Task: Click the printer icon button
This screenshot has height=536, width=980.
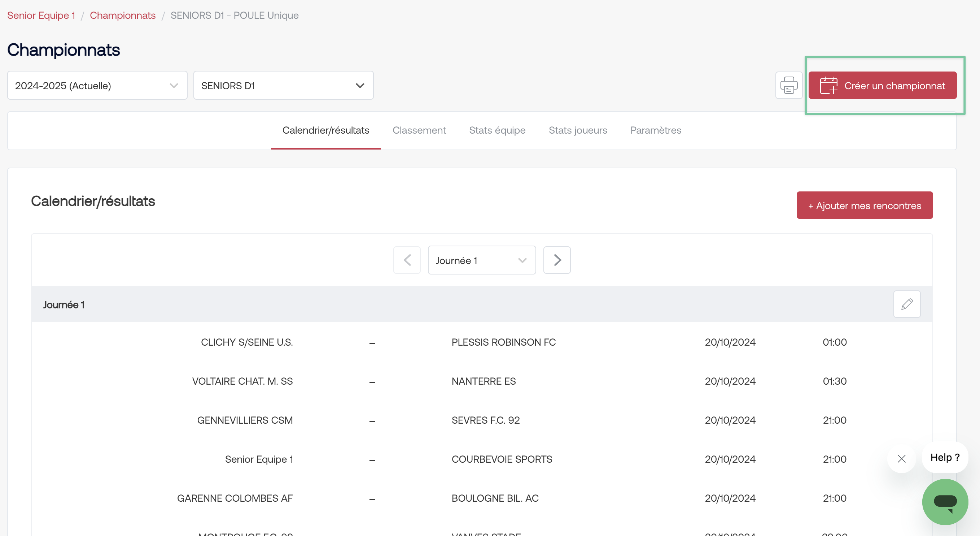Action: tap(789, 85)
